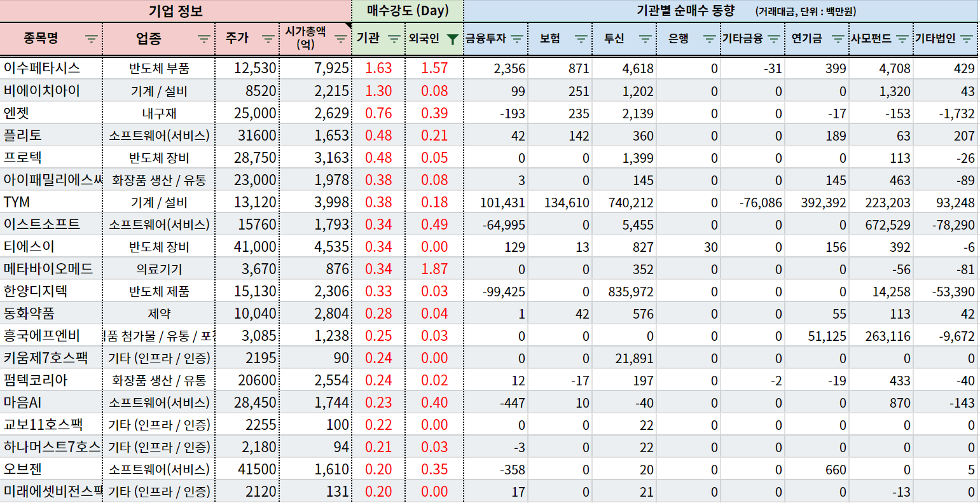Screen dimensions: 980x503
Task: Click the price cell 25,000
Action: tap(247, 113)
